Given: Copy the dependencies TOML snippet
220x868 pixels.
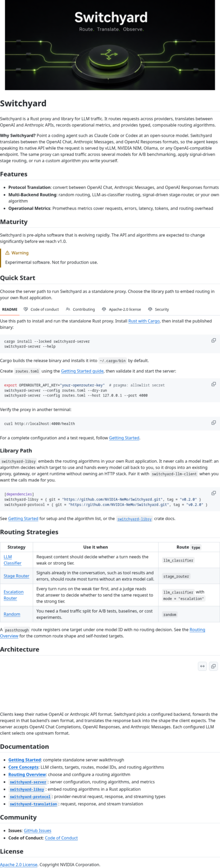Looking at the screenshot, I should click(x=214, y=493).
